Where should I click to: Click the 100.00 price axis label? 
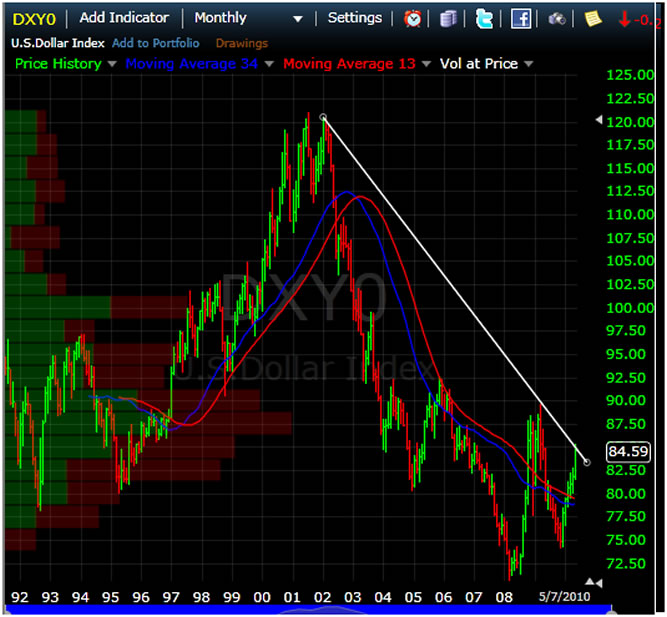pyautogui.click(x=630, y=308)
